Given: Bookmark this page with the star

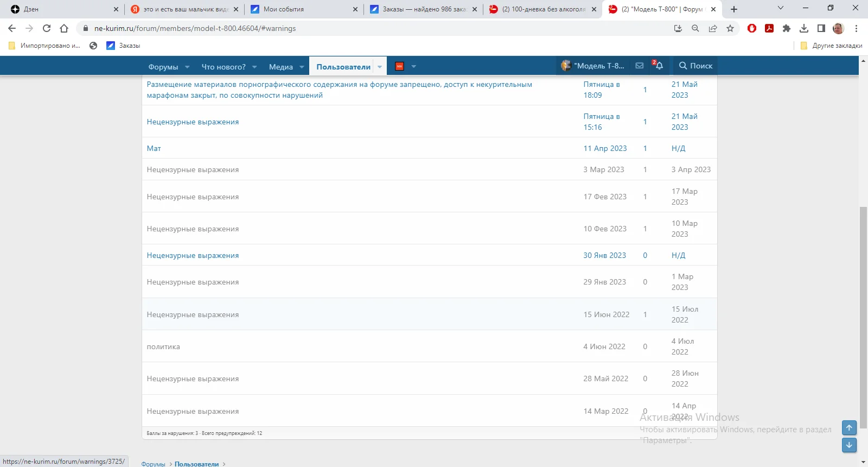Looking at the screenshot, I should [x=730, y=28].
